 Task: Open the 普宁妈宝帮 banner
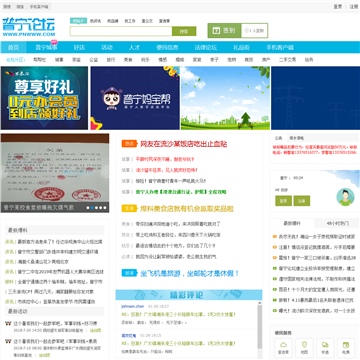[x=135, y=98]
